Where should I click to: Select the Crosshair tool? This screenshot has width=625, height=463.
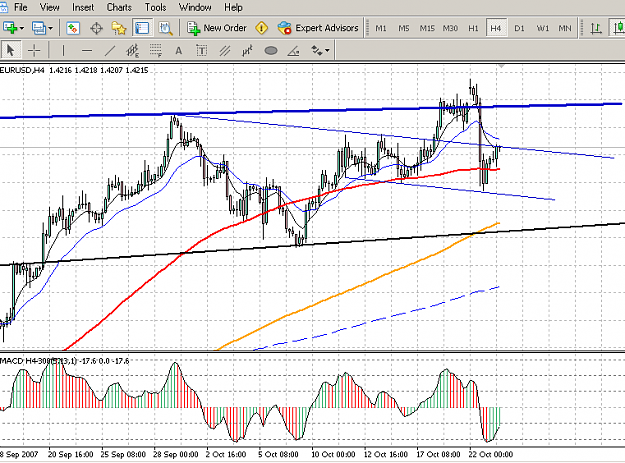[34, 51]
